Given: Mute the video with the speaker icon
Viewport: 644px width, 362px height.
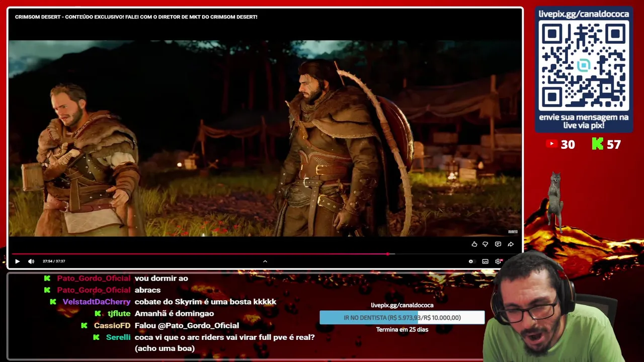Looking at the screenshot, I should (x=31, y=261).
